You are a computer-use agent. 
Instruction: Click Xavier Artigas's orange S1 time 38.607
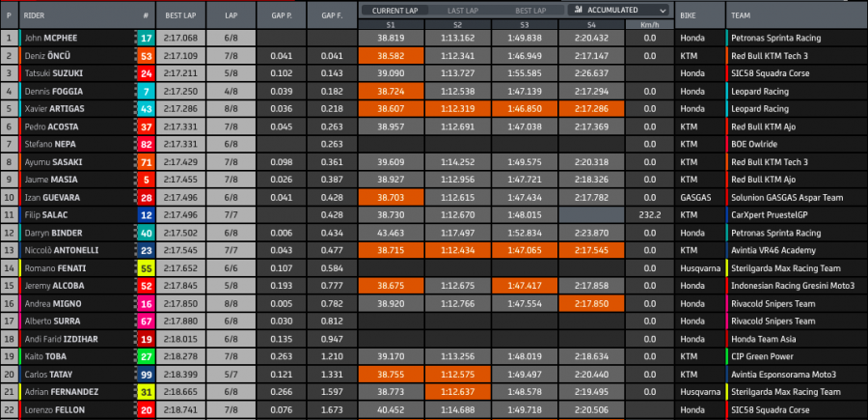point(388,109)
